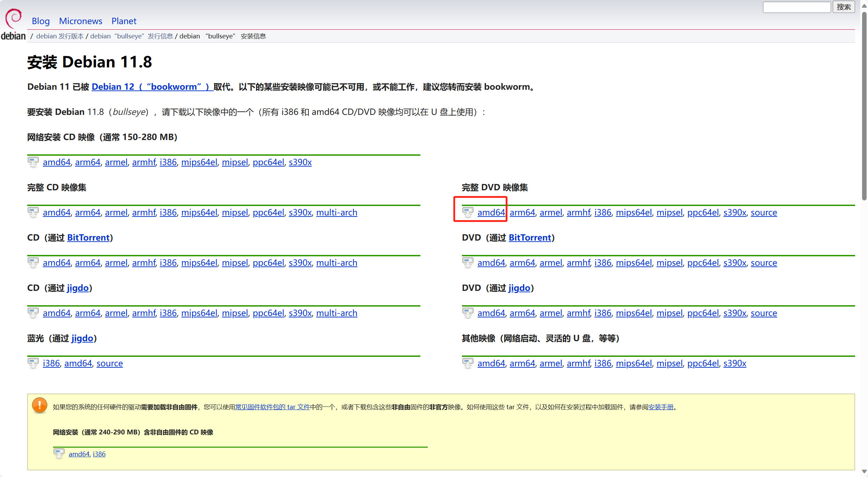This screenshot has width=868, height=477.
Task: Open the Blog menu link
Action: pyautogui.click(x=41, y=21)
